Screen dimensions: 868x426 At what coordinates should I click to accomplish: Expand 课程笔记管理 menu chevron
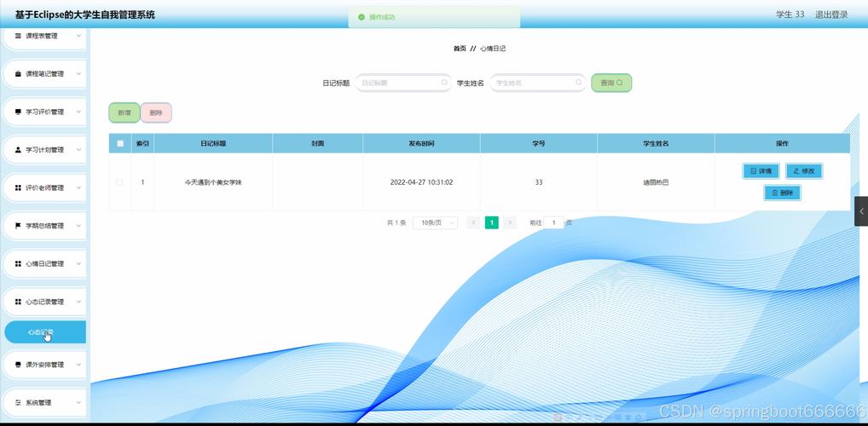[x=78, y=73]
